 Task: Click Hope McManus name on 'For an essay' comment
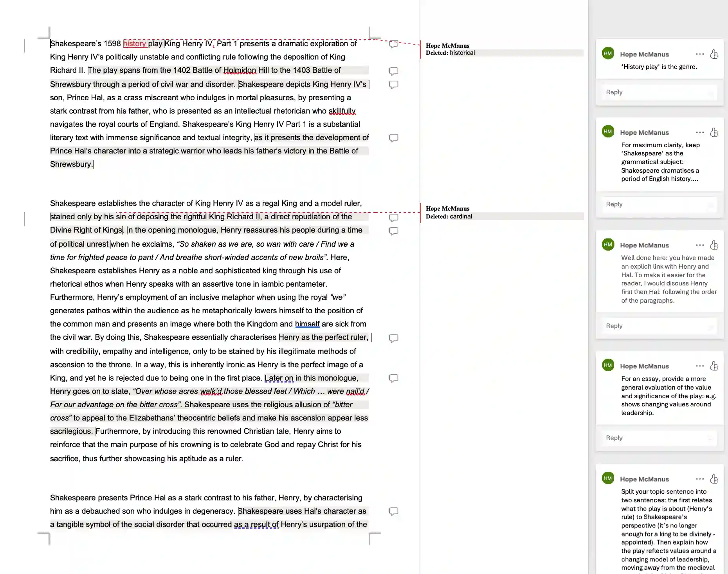coord(644,366)
